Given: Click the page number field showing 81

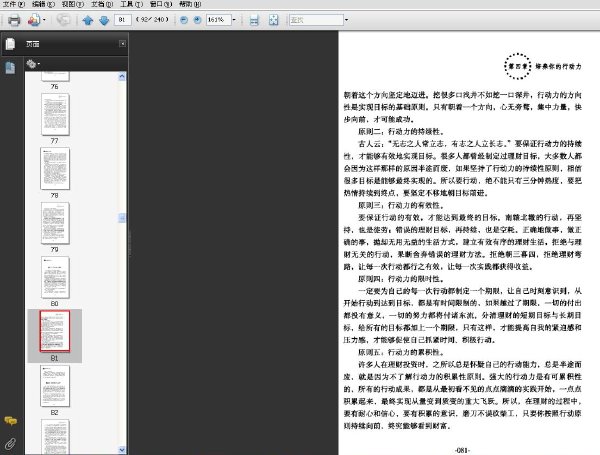Looking at the screenshot, I should [122, 20].
